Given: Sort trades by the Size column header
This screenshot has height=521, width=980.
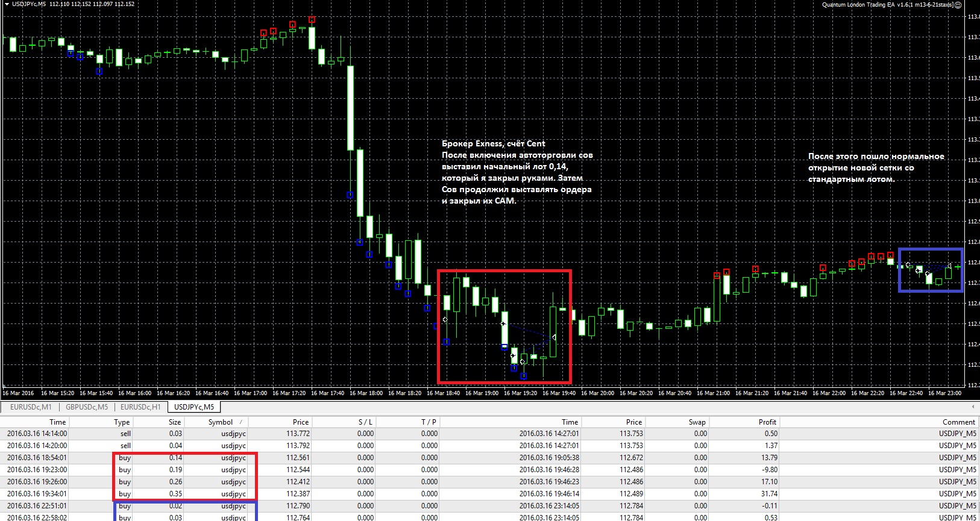Looking at the screenshot, I should coord(175,422).
